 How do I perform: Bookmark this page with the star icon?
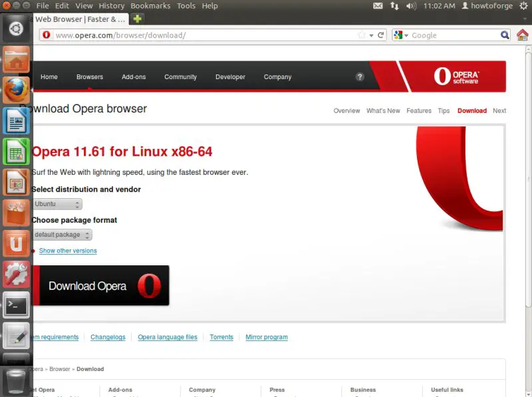tap(362, 35)
